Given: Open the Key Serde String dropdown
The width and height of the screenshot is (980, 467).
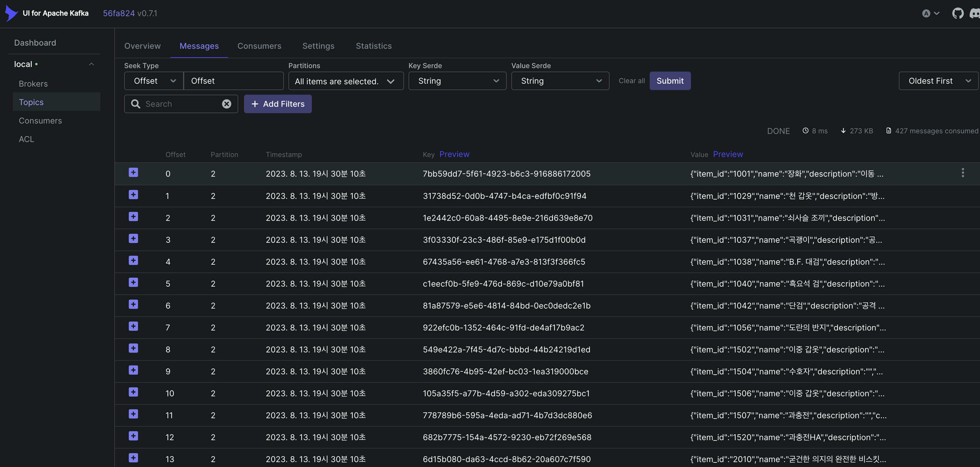Looking at the screenshot, I should pos(457,81).
